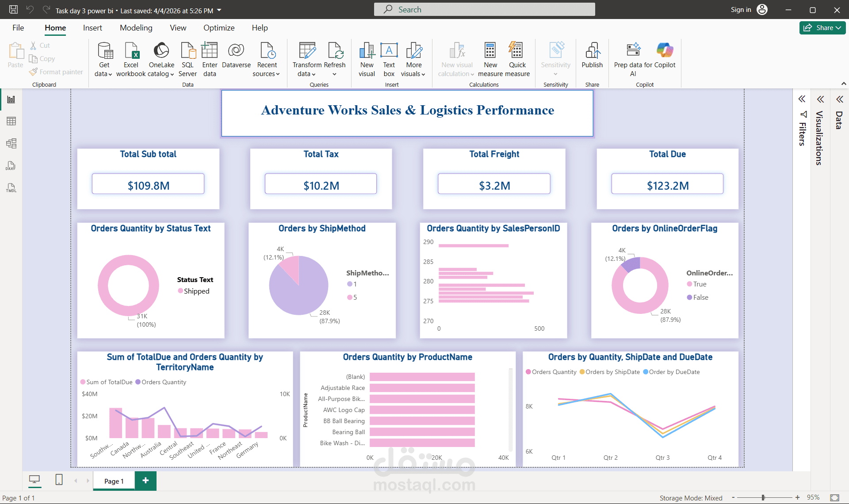The width and height of the screenshot is (849, 504).
Task: Click the Share button
Action: (822, 27)
